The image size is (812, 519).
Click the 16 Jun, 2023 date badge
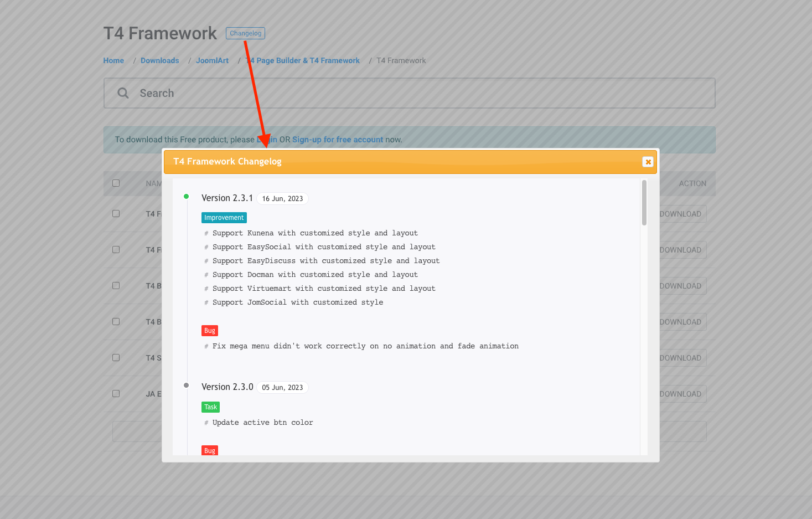pos(282,199)
